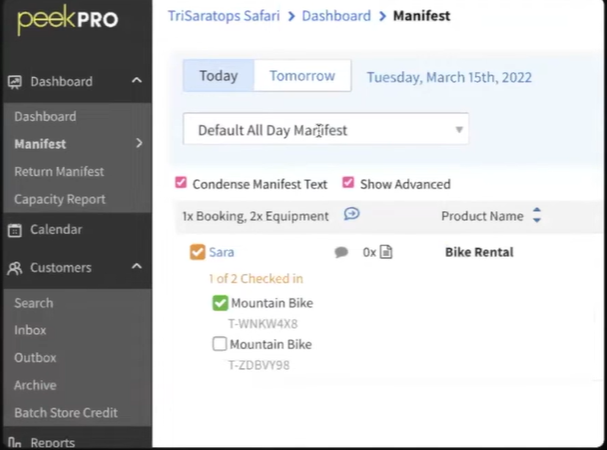Screen dimensions: 607x450
Task: Open Sara's booking comment bubble icon
Action: point(341,253)
